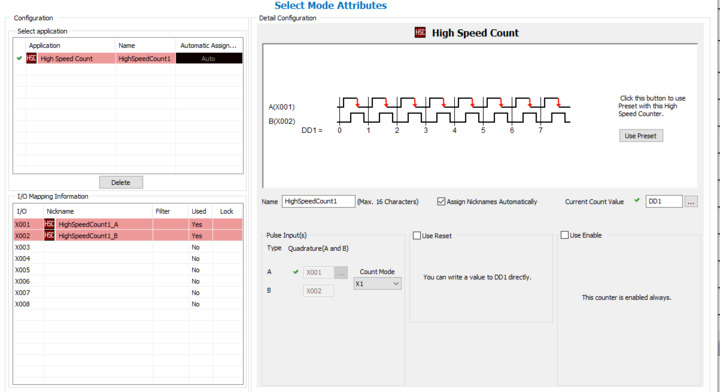The image size is (720, 392).
Task: Click the Use Preset button
Action: pyautogui.click(x=641, y=136)
